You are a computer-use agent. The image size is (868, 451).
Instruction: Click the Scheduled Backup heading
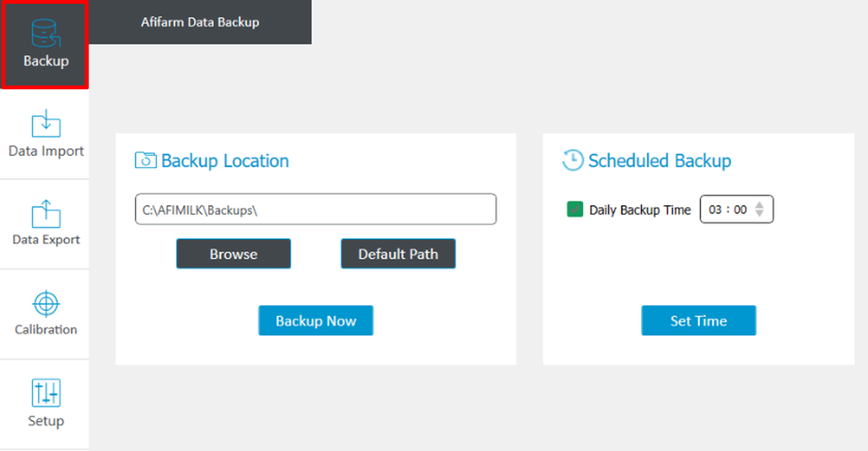(x=659, y=161)
